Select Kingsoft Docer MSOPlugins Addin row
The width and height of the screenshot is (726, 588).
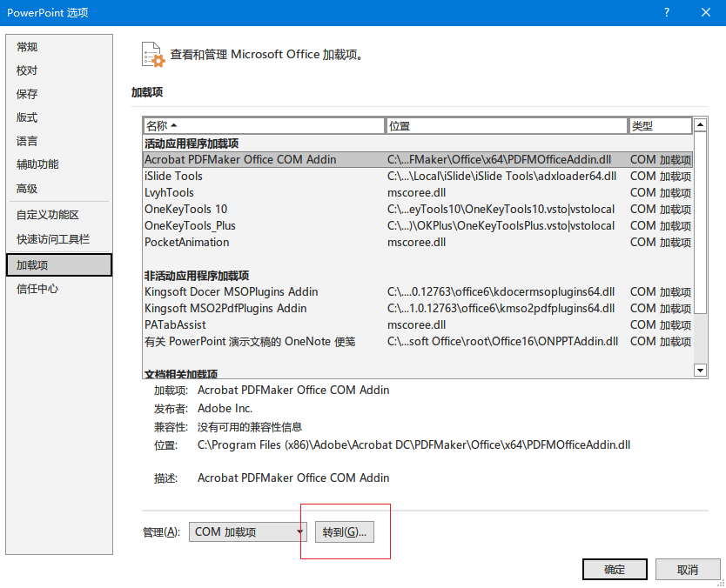click(x=418, y=292)
